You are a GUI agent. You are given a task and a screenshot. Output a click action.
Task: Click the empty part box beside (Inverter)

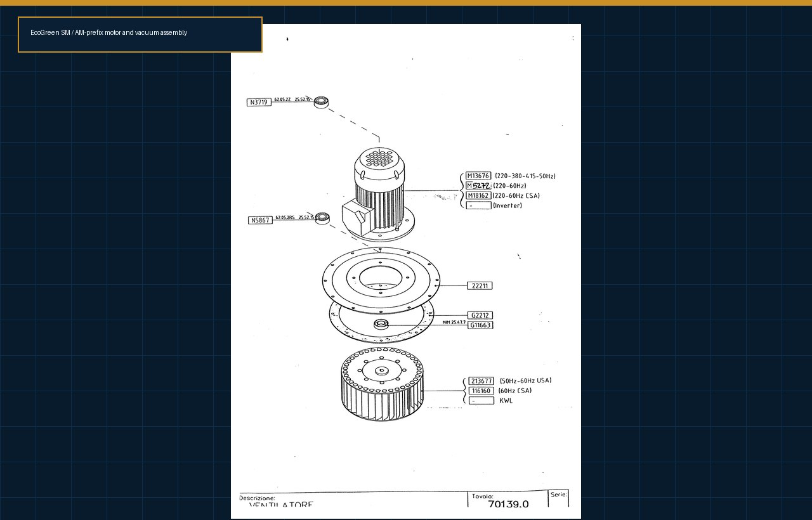point(478,205)
